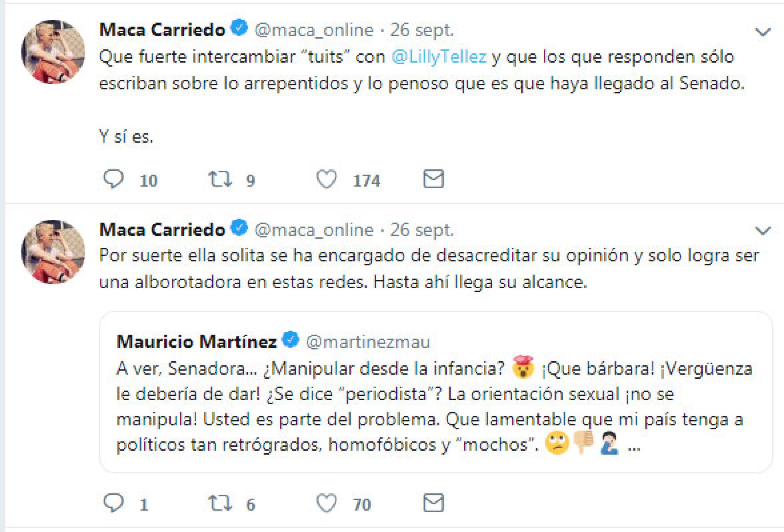Open the first tweet's 26 sept. timestamp
This screenshot has width=784, height=532.
(422, 30)
